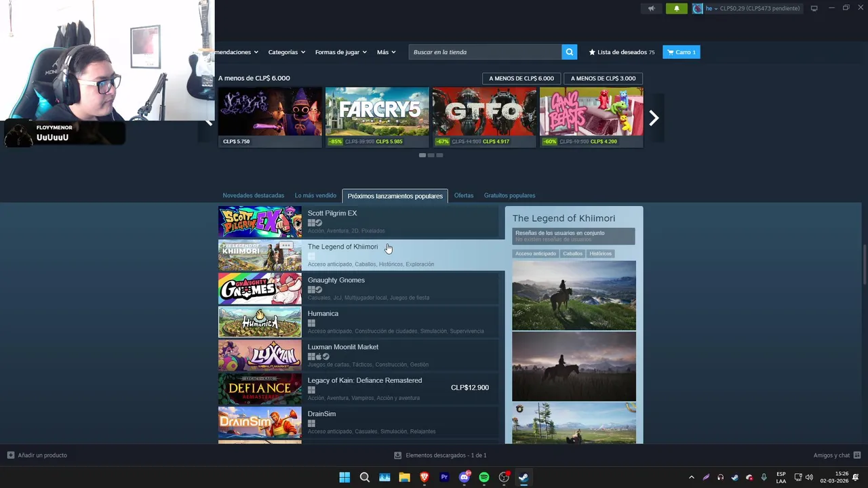This screenshot has height=488, width=868.
Task: Open the Gang Beasts game capsule
Action: point(591,117)
